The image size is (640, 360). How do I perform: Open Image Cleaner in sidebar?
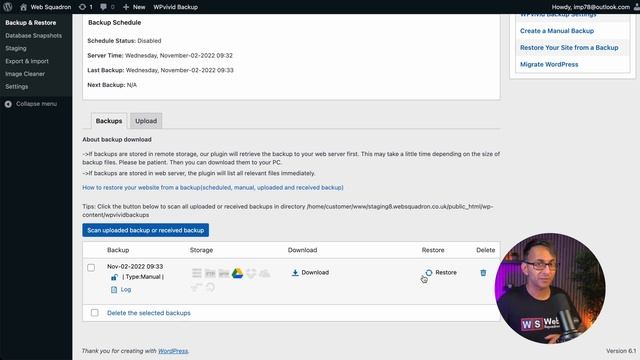(25, 74)
